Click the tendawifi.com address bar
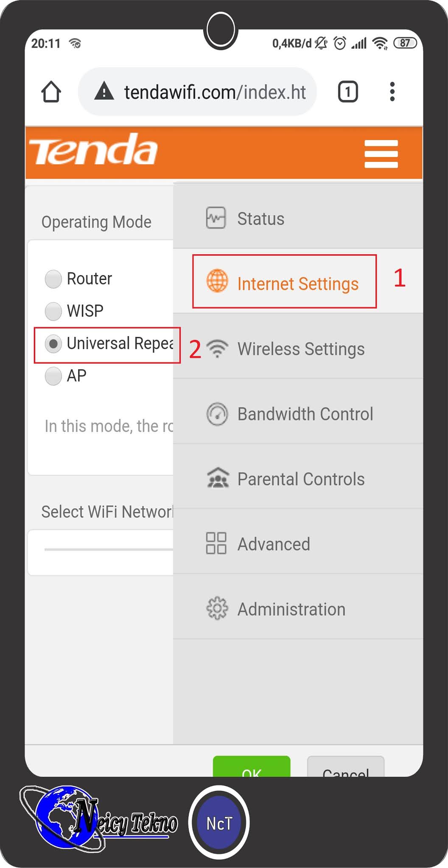 (x=197, y=92)
